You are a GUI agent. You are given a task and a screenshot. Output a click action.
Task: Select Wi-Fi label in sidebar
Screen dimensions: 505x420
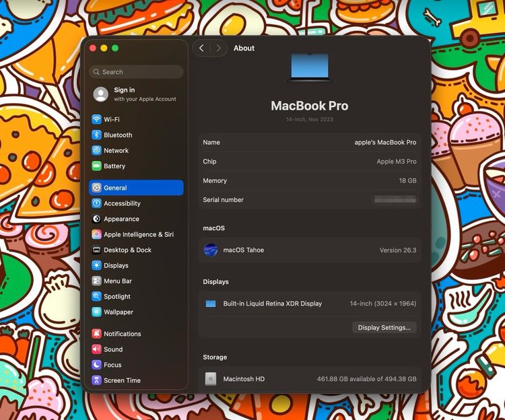[x=112, y=119]
